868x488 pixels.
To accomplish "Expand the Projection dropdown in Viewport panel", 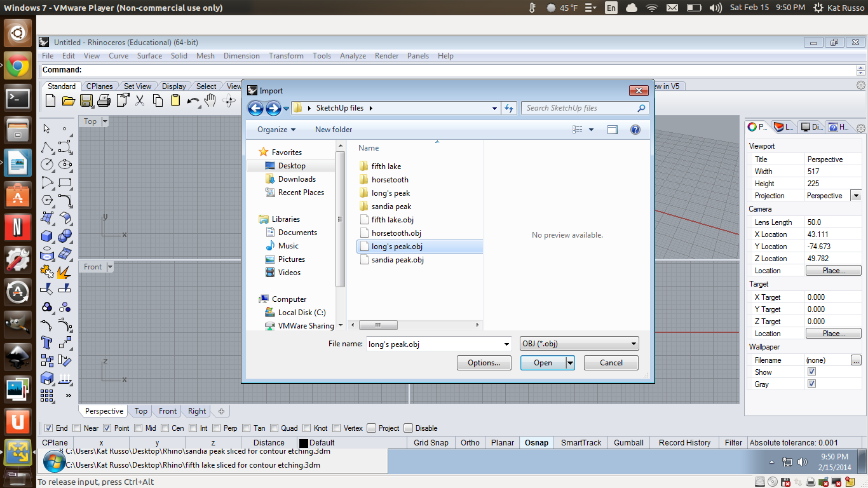I will [x=856, y=196].
